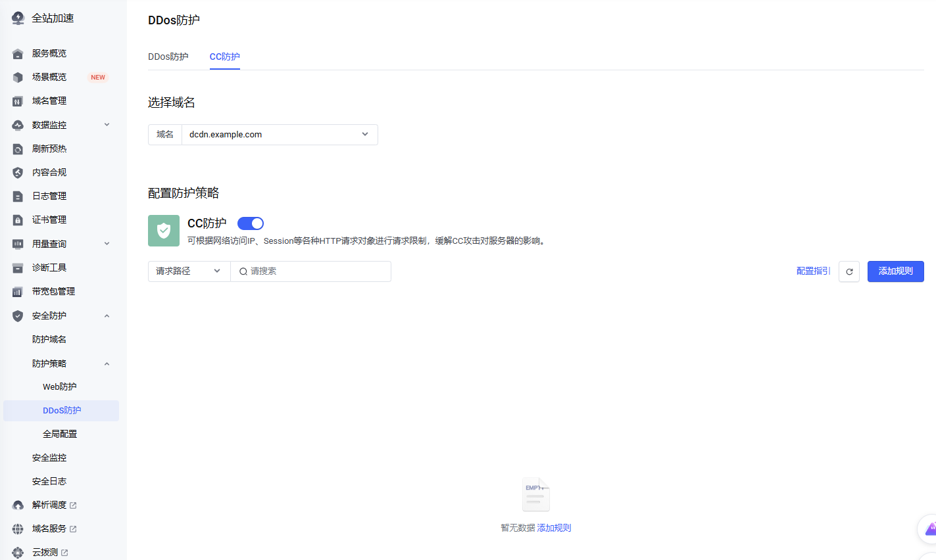Click the 诊断工具 sidebar icon

18,268
